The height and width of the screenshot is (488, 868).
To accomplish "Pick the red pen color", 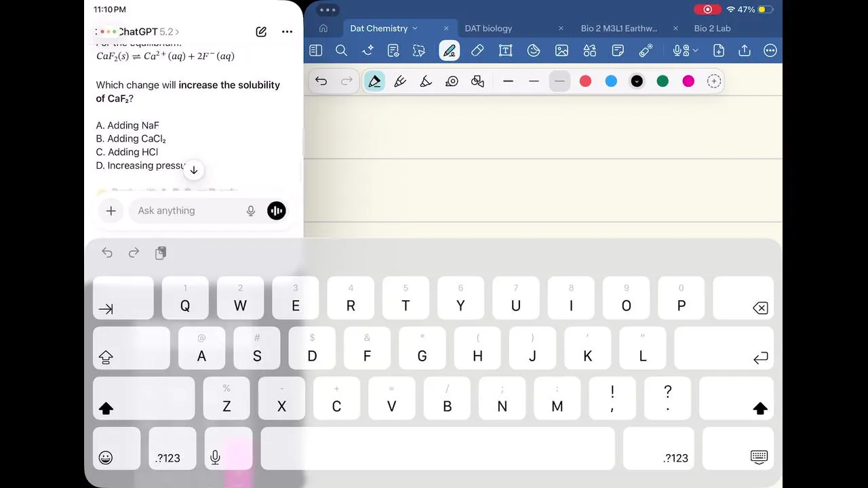I will pyautogui.click(x=585, y=81).
